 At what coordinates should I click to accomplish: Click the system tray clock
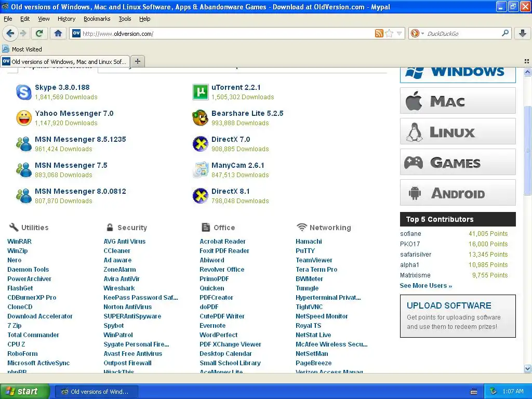click(x=513, y=391)
